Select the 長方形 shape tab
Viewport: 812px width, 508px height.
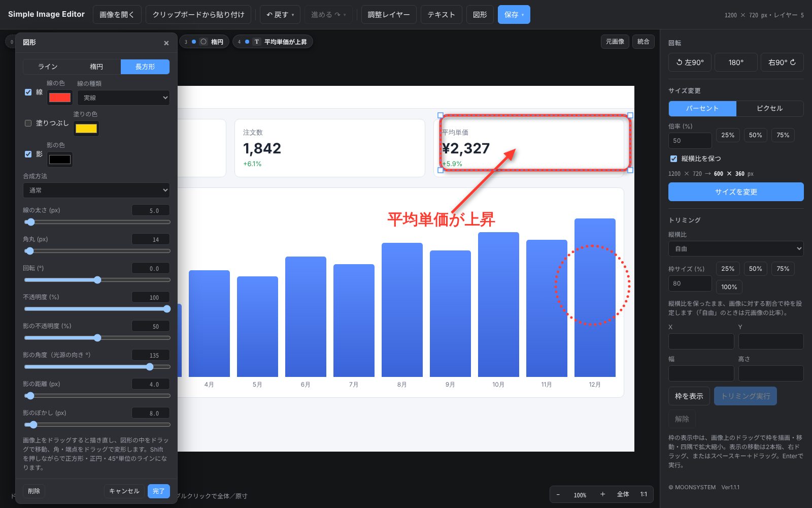pos(145,67)
